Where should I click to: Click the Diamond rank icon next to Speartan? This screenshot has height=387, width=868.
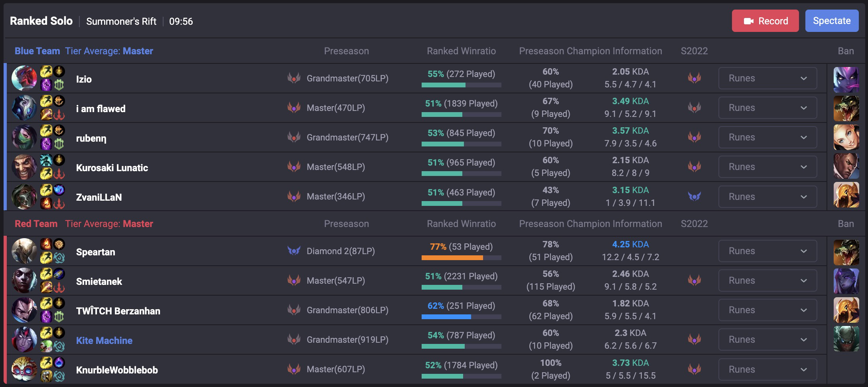point(294,251)
